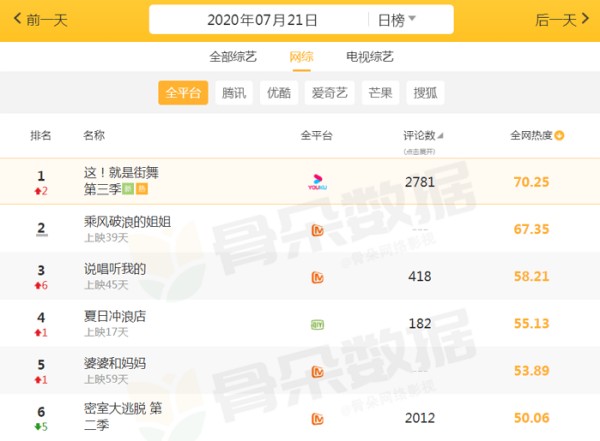Click rank-down arrow beside rank 6

(38, 427)
